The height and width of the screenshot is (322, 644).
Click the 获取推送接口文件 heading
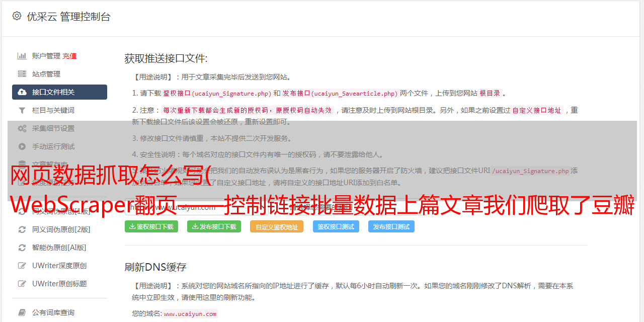[166, 58]
